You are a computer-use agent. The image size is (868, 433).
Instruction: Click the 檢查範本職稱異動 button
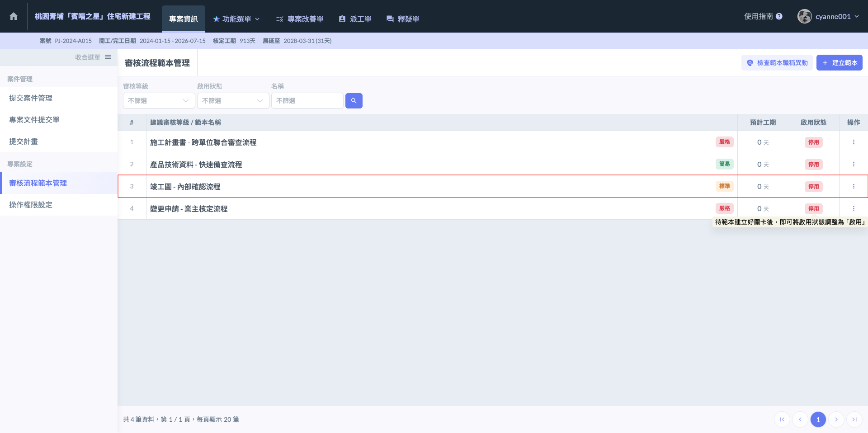(777, 63)
